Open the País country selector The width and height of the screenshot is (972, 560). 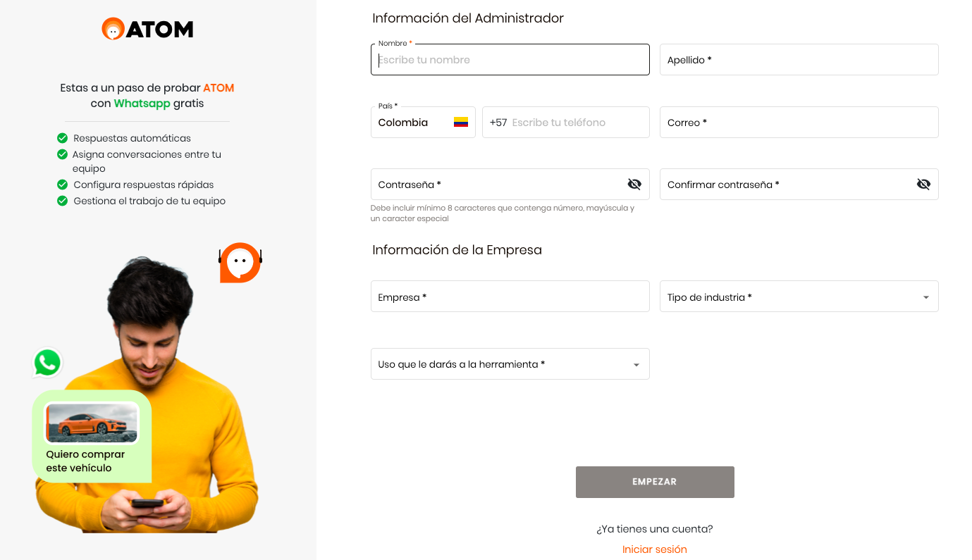coord(423,123)
